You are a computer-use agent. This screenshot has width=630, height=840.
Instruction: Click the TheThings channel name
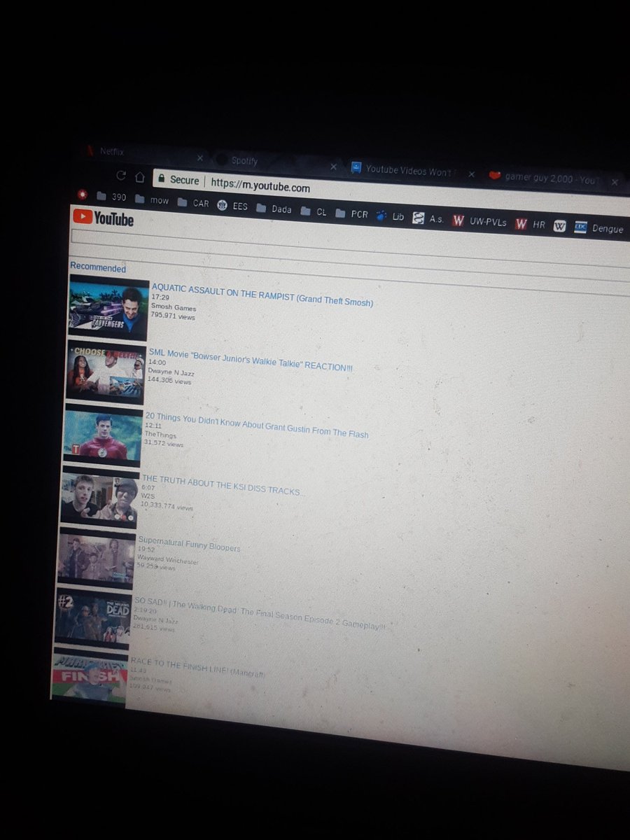click(160, 435)
